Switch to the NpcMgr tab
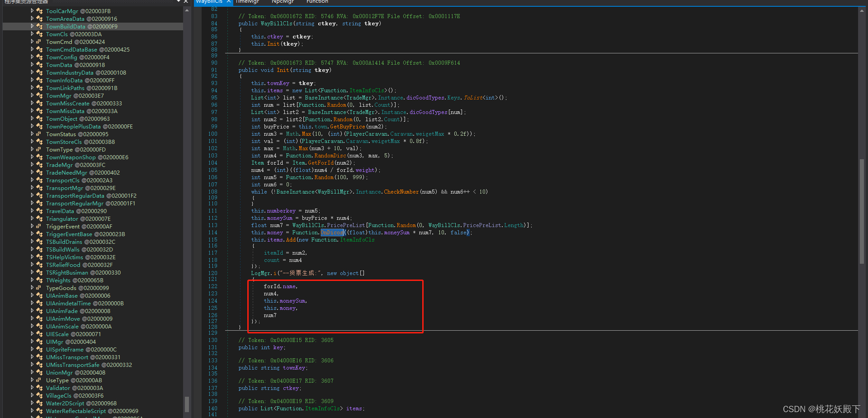Viewport: 868px width, 418px height. (x=283, y=2)
